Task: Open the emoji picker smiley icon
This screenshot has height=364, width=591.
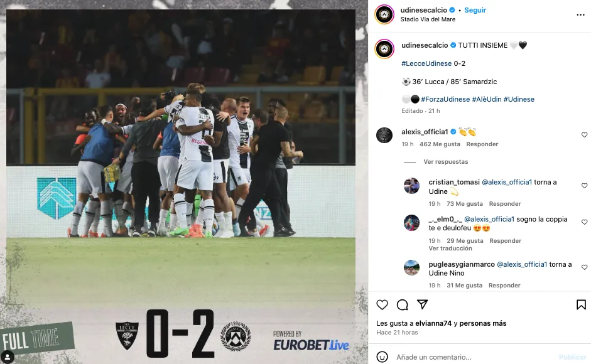Action: [382, 357]
